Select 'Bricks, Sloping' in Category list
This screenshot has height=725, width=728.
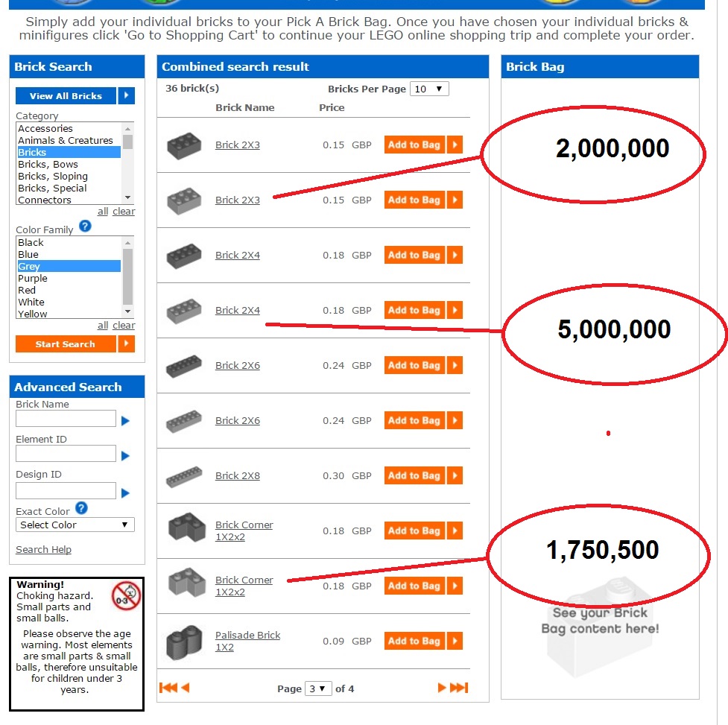(x=53, y=177)
